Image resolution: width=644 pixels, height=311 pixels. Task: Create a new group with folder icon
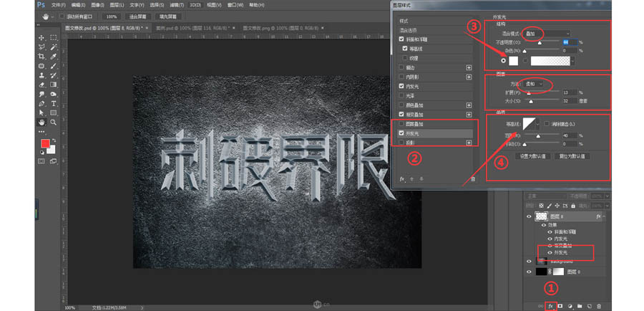[x=579, y=306]
